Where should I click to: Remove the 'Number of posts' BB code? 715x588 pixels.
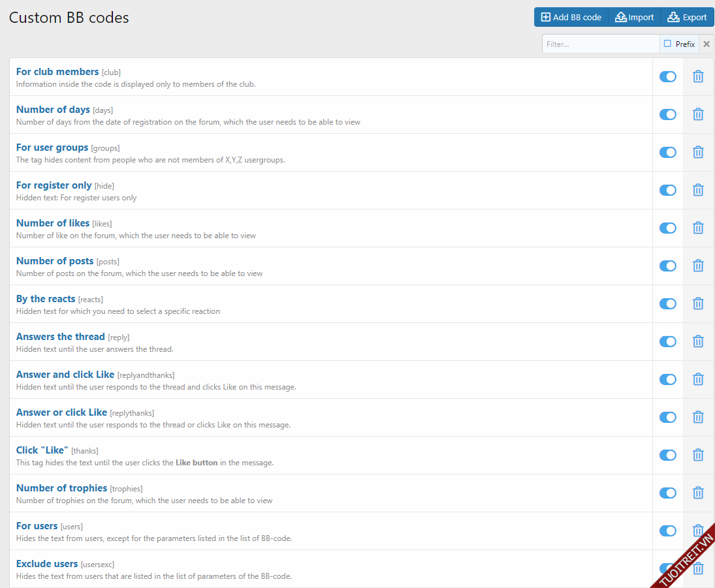coord(698,266)
